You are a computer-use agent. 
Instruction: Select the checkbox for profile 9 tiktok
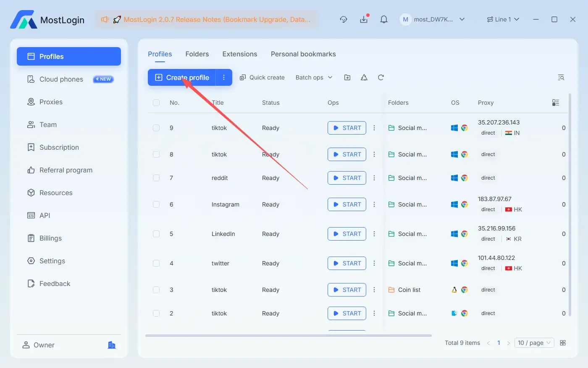tap(156, 128)
